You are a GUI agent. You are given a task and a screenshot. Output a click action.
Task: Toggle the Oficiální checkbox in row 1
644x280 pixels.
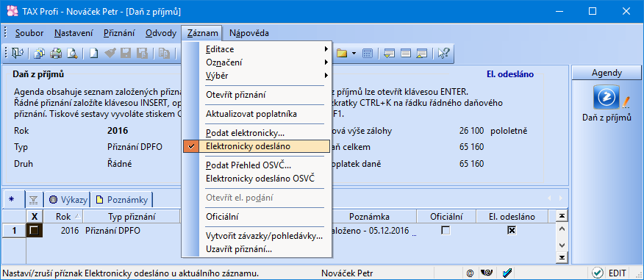446,231
